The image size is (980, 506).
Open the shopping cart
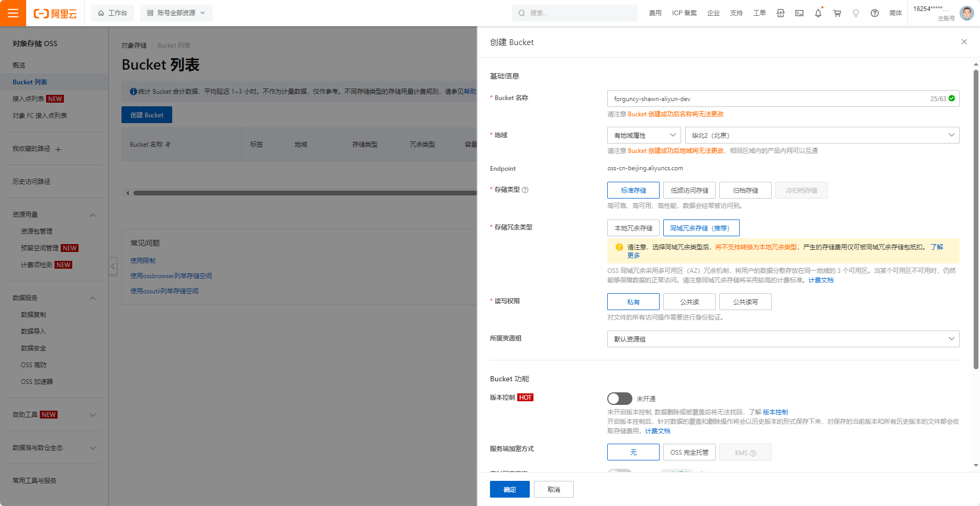[837, 13]
